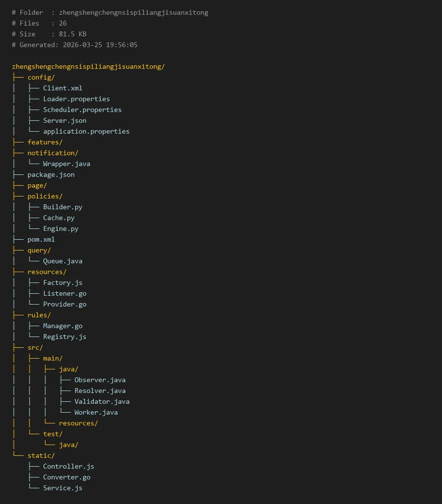The width and height of the screenshot is (442, 504).
Task: Open application.properties file
Action: coord(86,131)
